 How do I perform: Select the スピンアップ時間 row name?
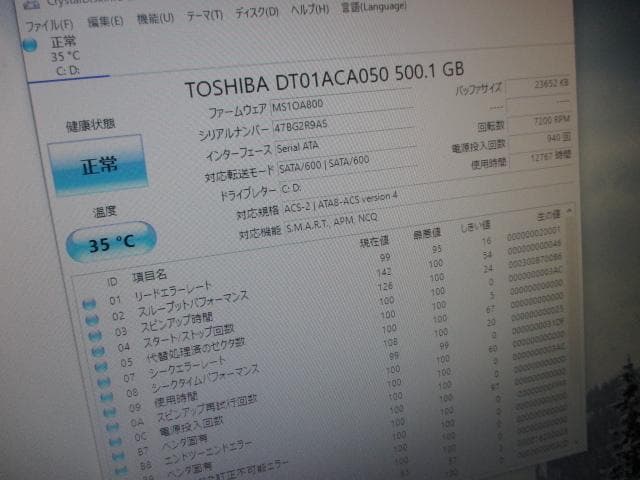[x=177, y=323]
